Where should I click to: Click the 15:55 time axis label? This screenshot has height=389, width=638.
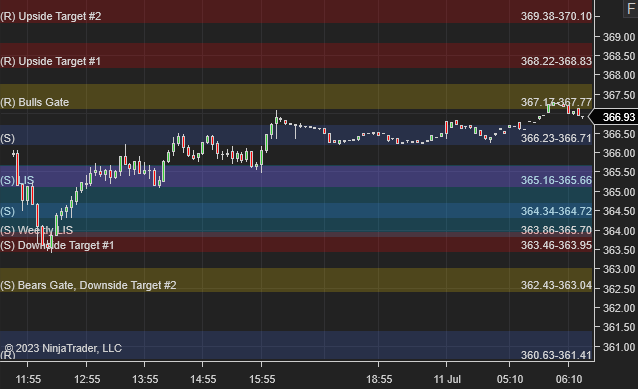[x=262, y=379]
